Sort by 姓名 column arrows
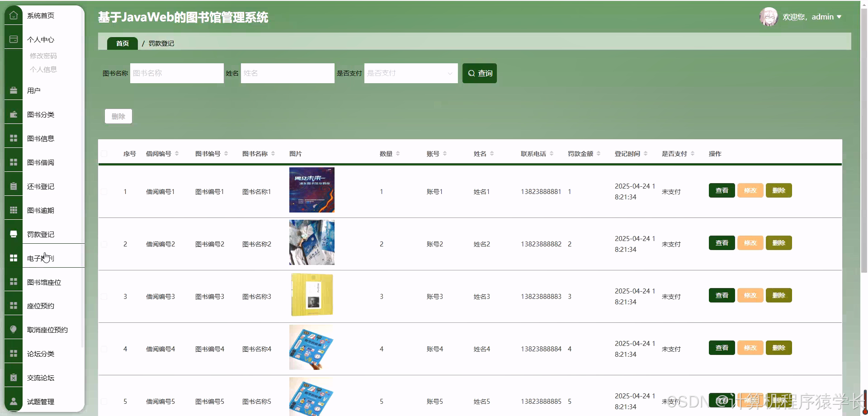Screen dimensions: 868x416 point(492,154)
